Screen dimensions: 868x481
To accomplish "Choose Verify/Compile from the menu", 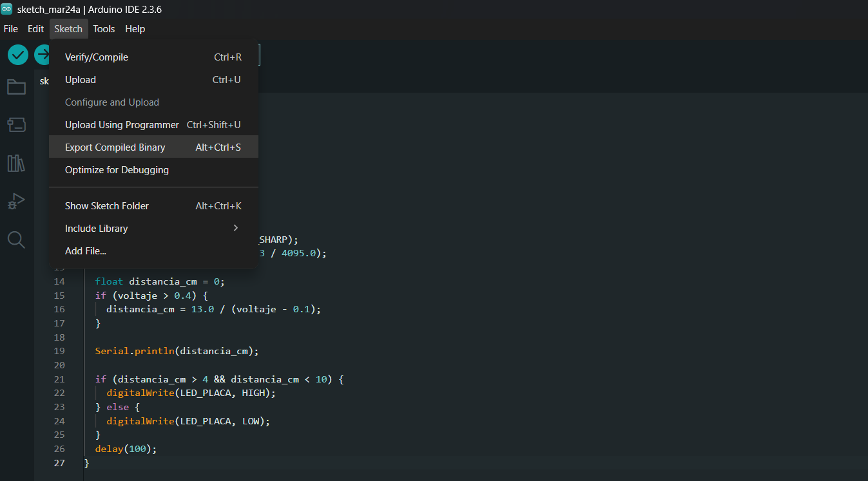I will tap(96, 57).
